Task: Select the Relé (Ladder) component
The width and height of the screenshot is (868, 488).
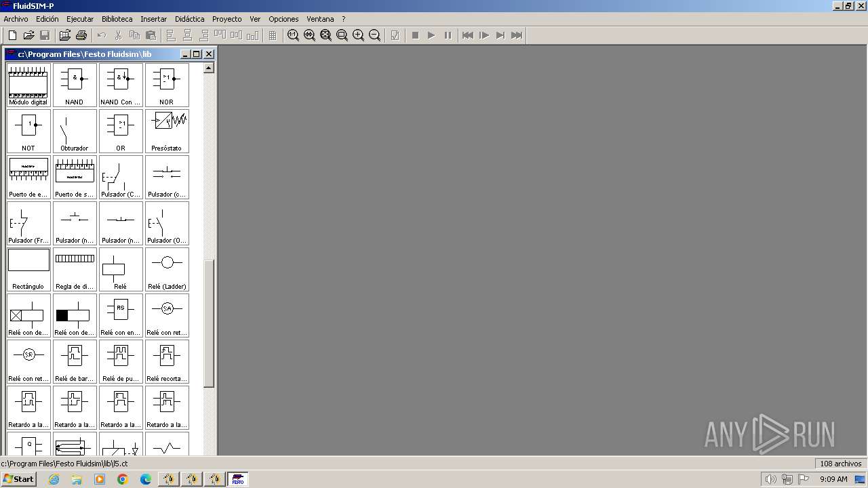Action: point(167,269)
